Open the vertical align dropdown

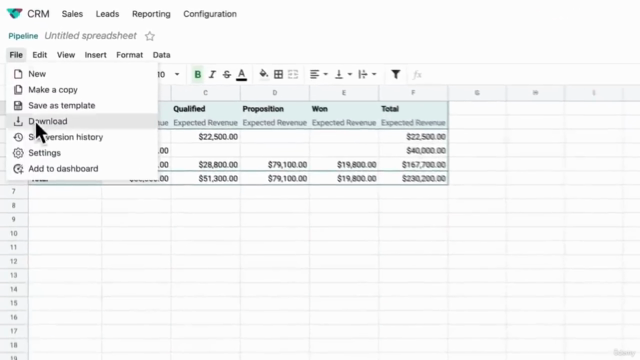coord(343,74)
